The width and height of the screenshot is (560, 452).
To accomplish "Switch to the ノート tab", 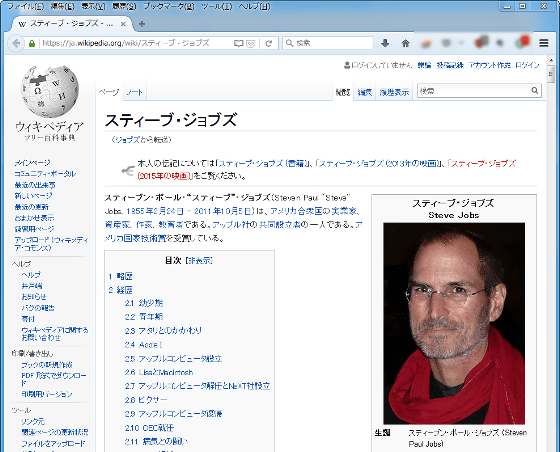I will coord(135,92).
